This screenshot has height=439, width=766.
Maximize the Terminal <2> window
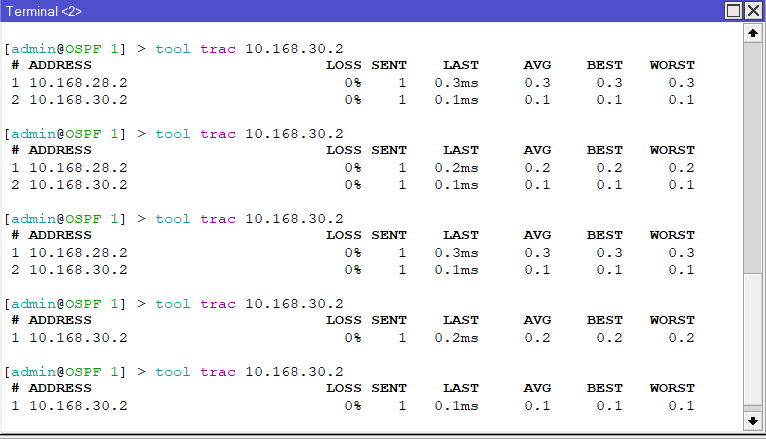click(x=734, y=10)
